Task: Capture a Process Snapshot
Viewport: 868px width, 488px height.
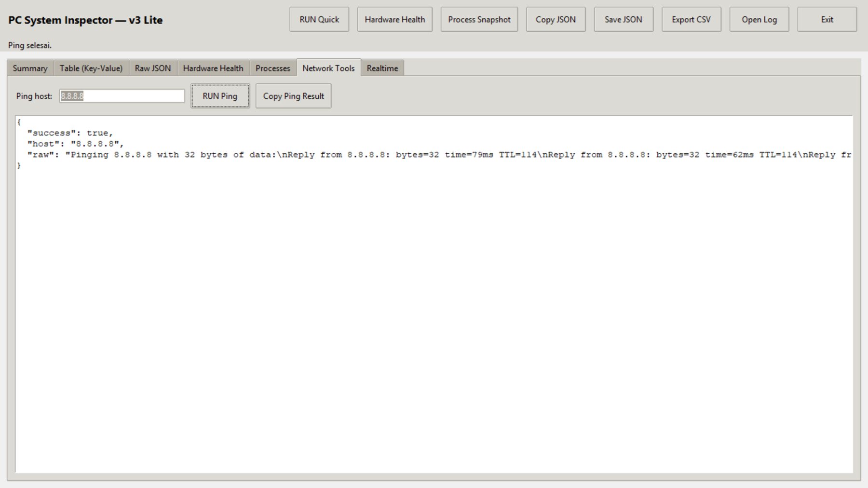Action: [x=478, y=19]
